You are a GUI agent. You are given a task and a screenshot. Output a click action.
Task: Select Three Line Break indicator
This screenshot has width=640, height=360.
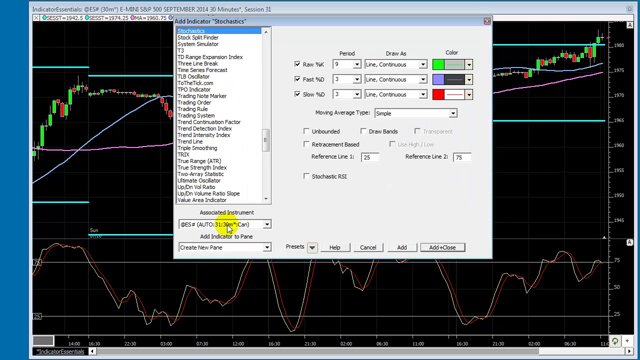(x=198, y=64)
